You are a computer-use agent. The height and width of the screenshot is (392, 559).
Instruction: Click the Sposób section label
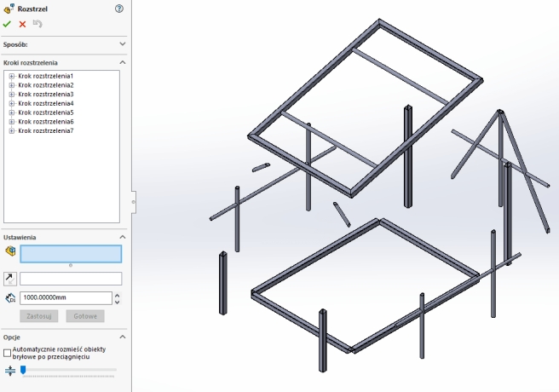point(15,44)
